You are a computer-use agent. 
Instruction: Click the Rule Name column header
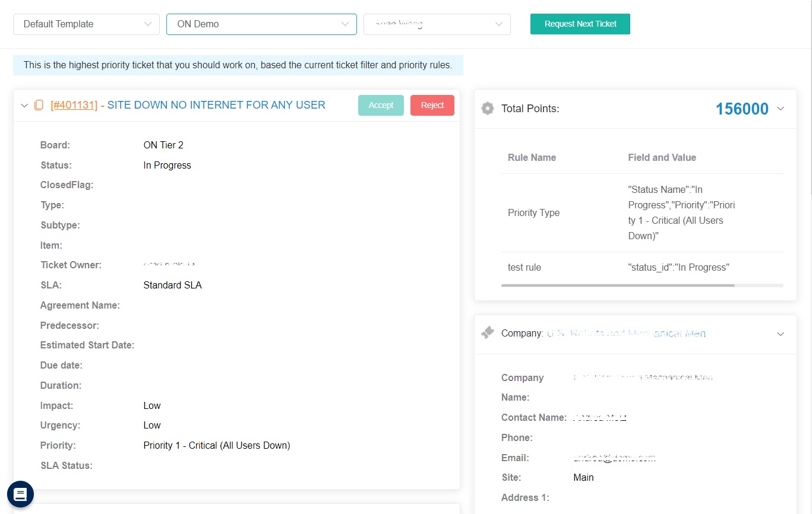point(532,157)
